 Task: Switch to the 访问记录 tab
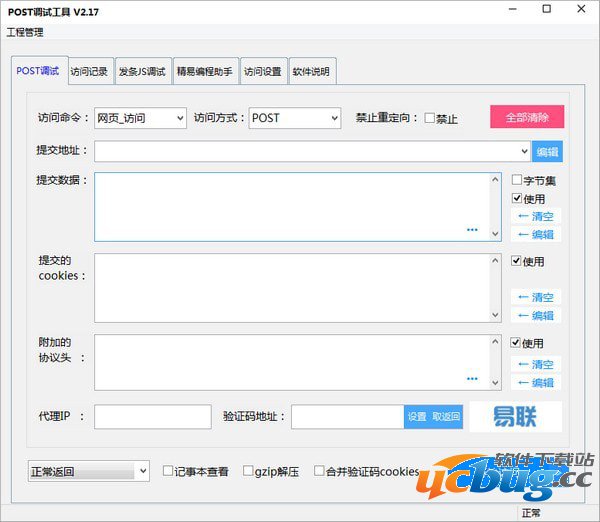[89, 72]
